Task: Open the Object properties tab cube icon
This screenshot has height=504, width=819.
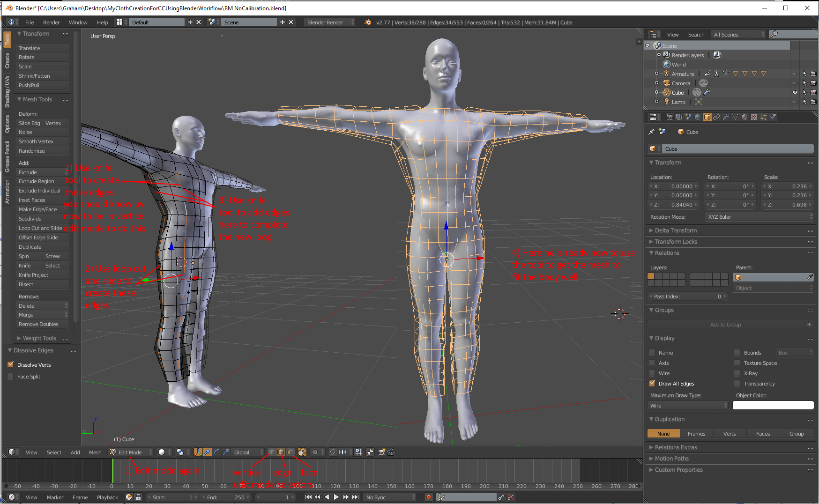Action: (707, 117)
